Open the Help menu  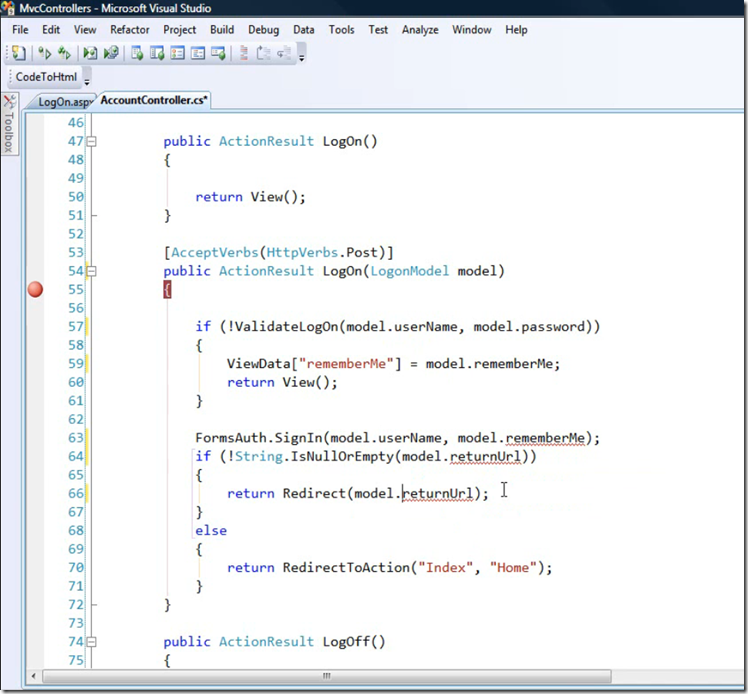point(516,30)
